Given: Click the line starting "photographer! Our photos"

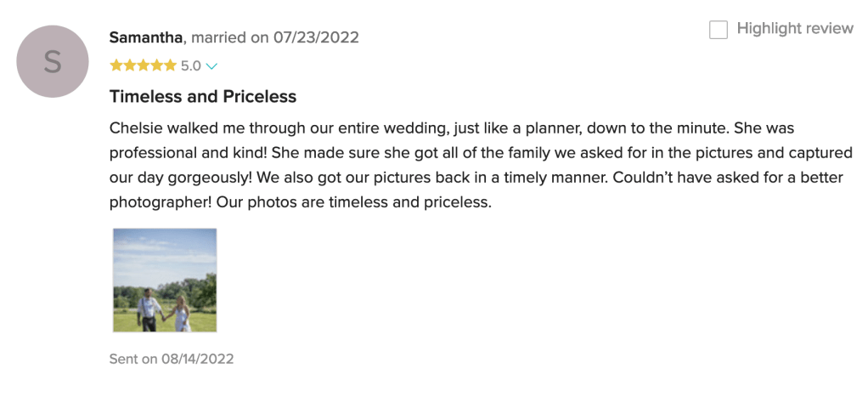Looking at the screenshot, I should 301,203.
